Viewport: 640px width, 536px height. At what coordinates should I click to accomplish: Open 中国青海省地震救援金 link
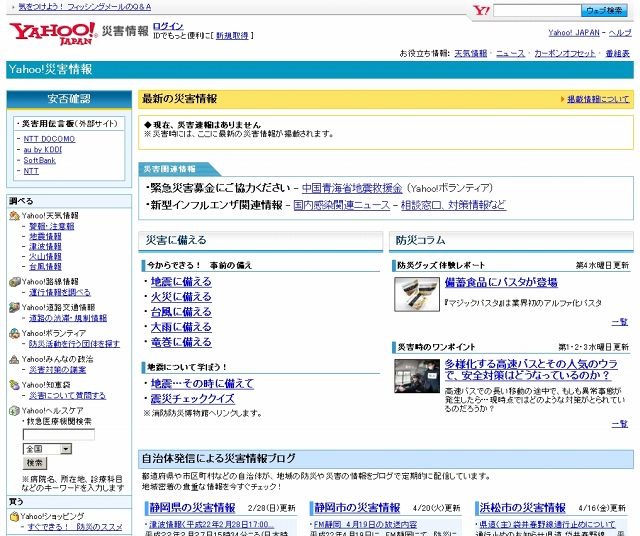click(x=352, y=188)
